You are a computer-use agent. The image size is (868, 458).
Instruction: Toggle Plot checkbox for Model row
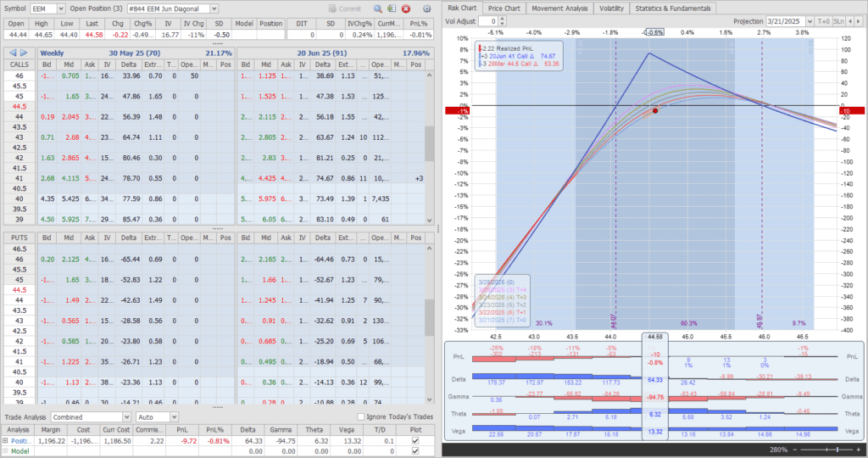[415, 451]
